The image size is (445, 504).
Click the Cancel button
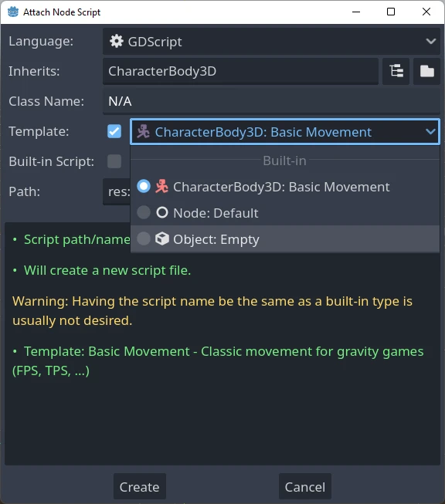click(305, 486)
